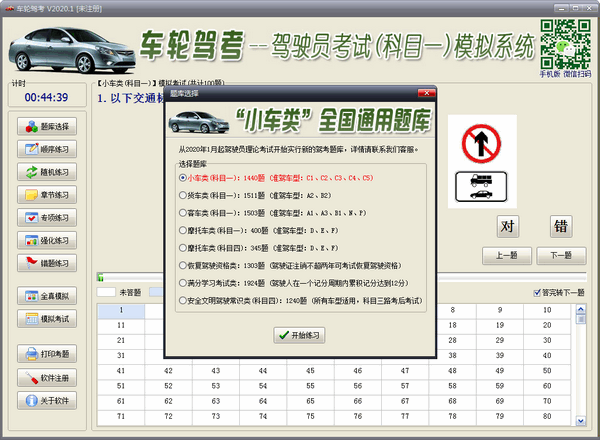Image resolution: width=600 pixels, height=440 pixels.
Task: Click the green progress slider marker
Action: (100, 276)
